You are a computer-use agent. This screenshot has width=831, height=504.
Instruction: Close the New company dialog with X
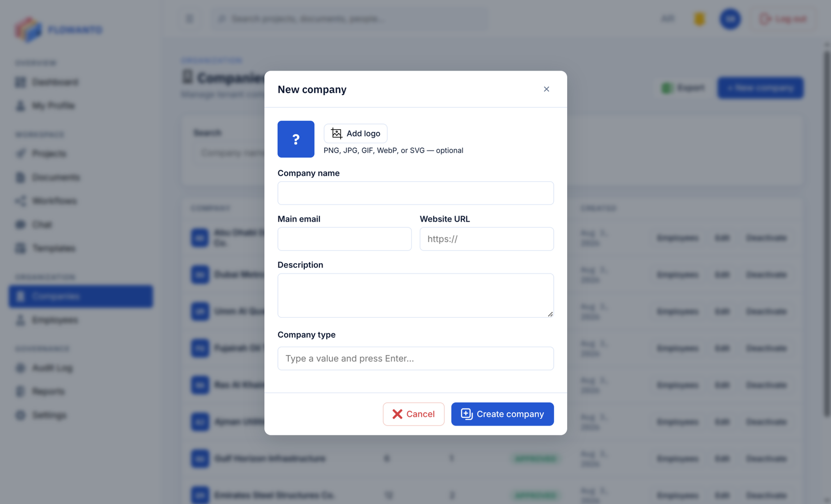click(x=546, y=89)
